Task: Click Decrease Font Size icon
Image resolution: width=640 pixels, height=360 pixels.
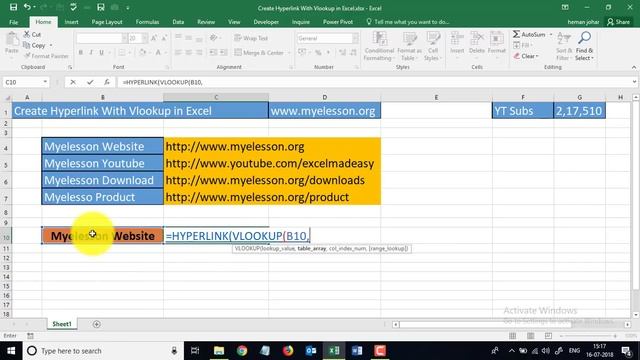Action: (164, 38)
